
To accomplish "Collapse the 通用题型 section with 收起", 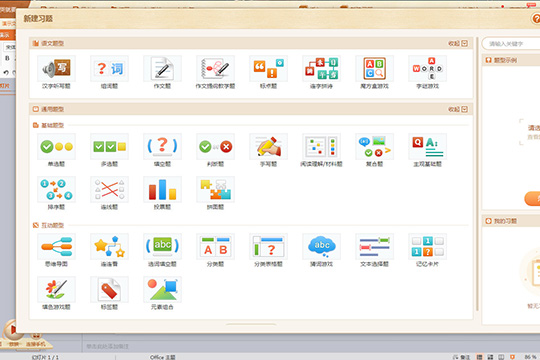I will (x=458, y=109).
